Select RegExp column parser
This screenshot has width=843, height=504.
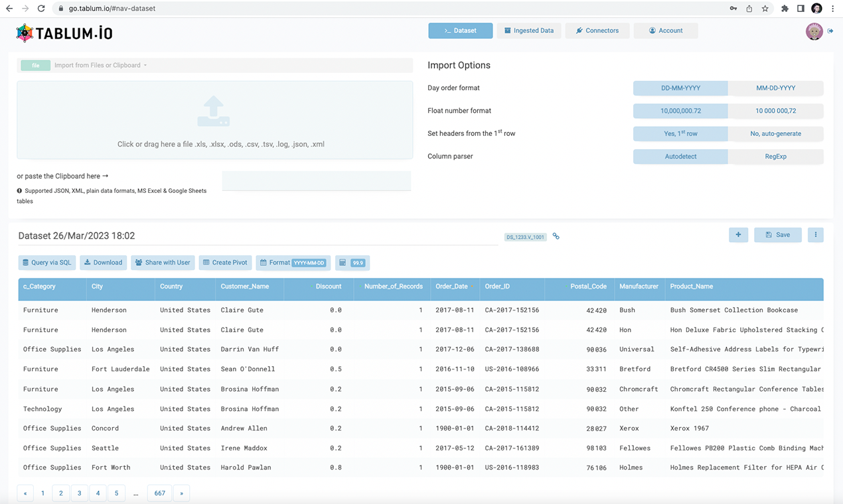click(776, 157)
